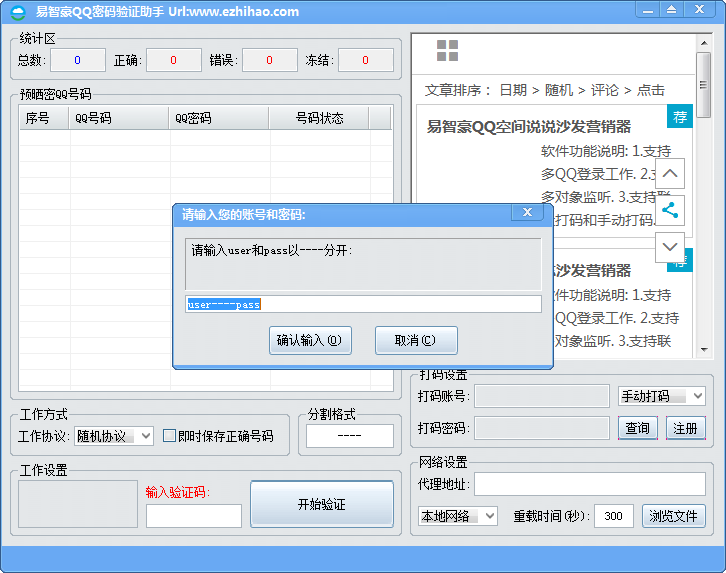
Task: Click the eject-style button in title bar
Action: coord(671,10)
